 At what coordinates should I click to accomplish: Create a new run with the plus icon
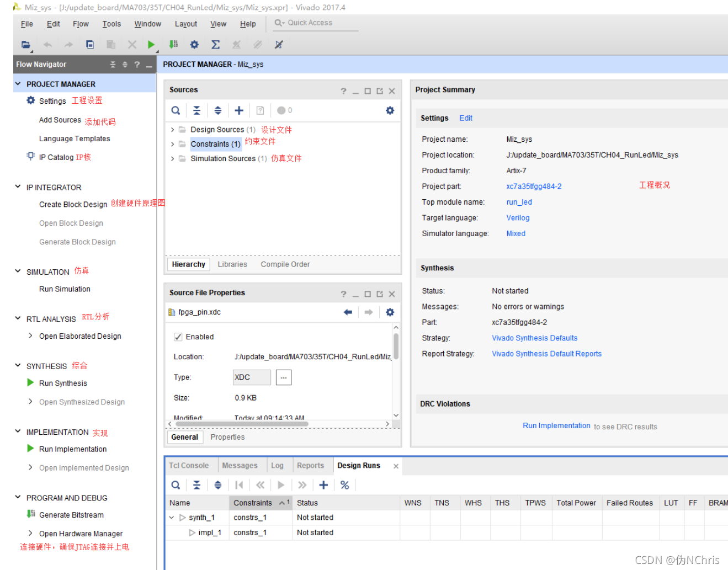323,485
